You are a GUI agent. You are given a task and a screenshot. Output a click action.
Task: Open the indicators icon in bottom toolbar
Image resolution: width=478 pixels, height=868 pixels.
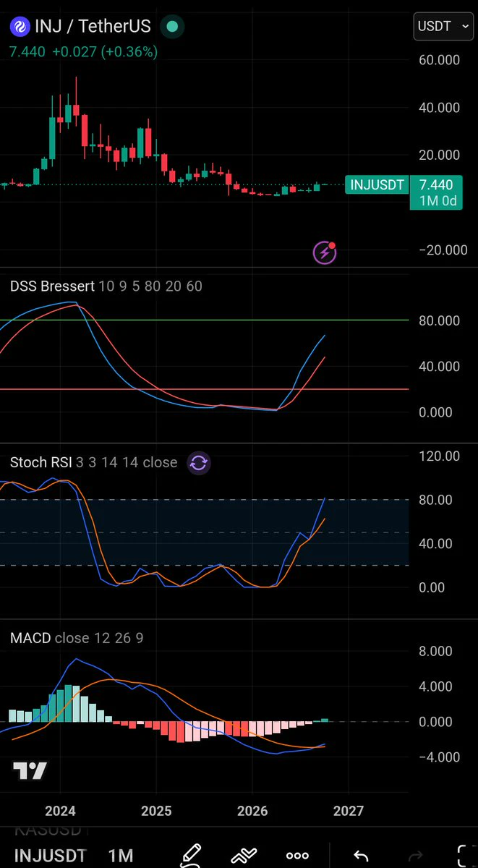244,856
